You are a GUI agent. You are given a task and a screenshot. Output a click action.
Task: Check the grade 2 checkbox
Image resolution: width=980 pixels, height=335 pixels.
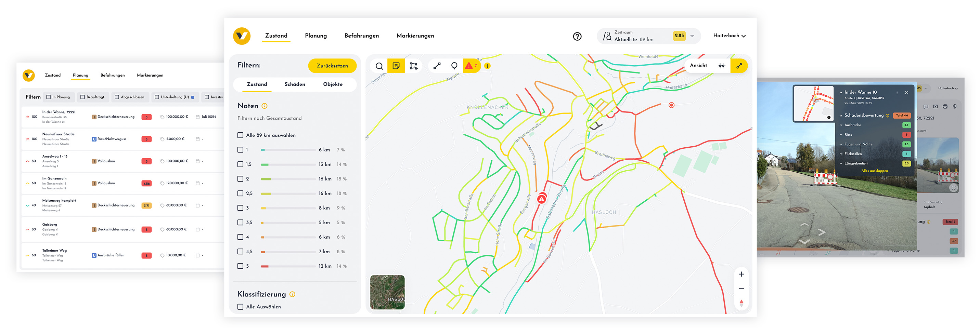(x=240, y=179)
